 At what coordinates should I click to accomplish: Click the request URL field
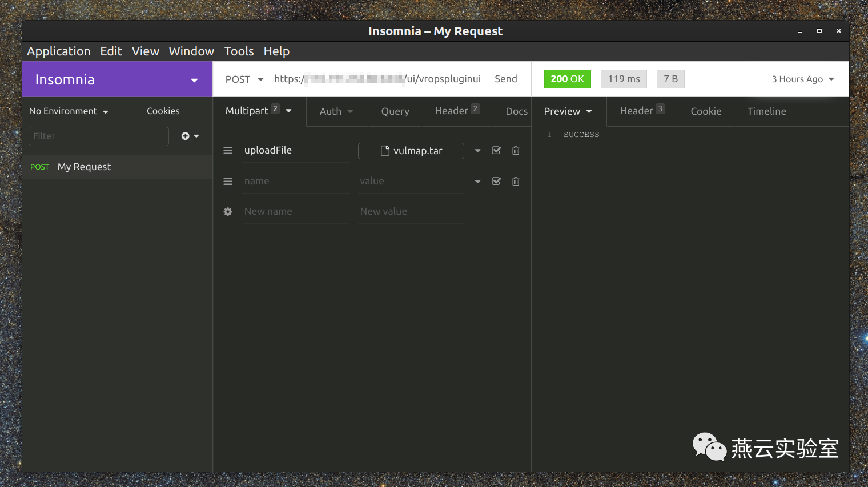point(377,79)
